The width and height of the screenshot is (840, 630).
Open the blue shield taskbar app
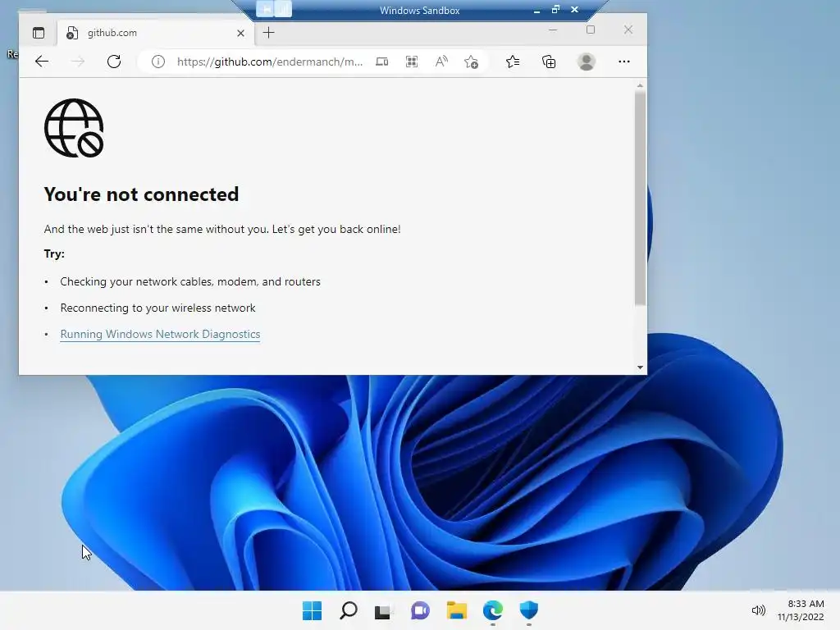point(529,610)
